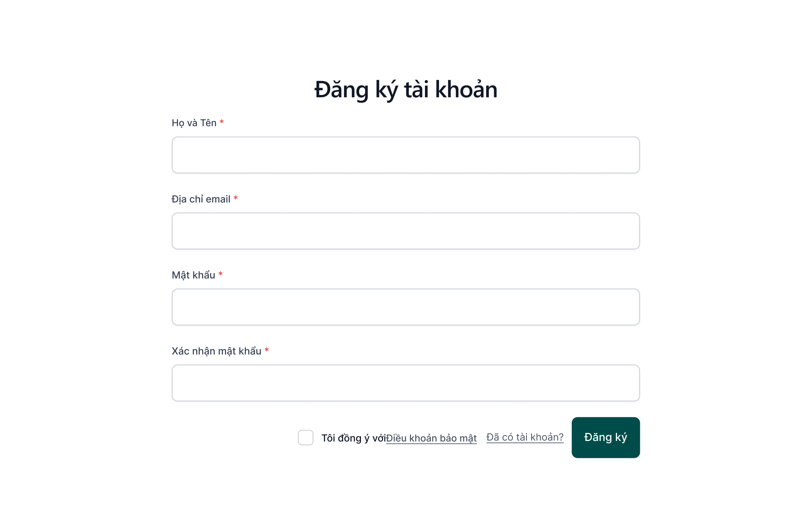Go to login via existing account link

(525, 437)
